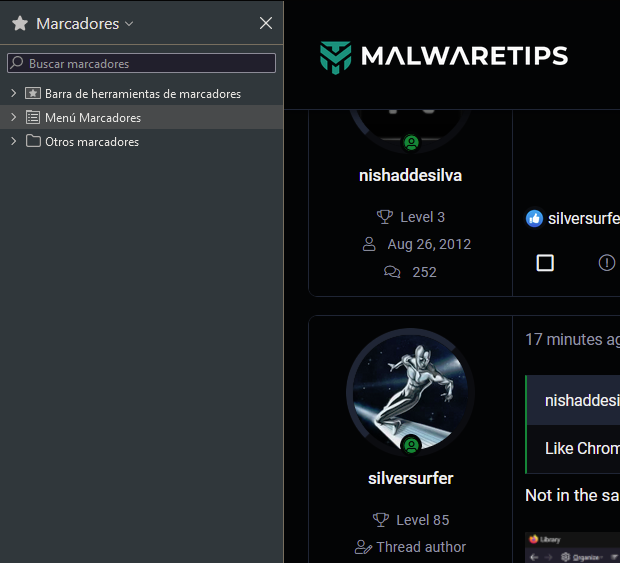Close the Marcadores sidebar
620x563 pixels.
pos(266,23)
